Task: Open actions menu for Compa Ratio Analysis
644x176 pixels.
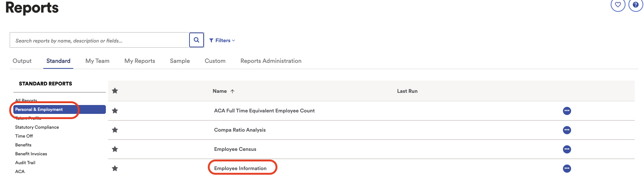Action: pos(567,130)
